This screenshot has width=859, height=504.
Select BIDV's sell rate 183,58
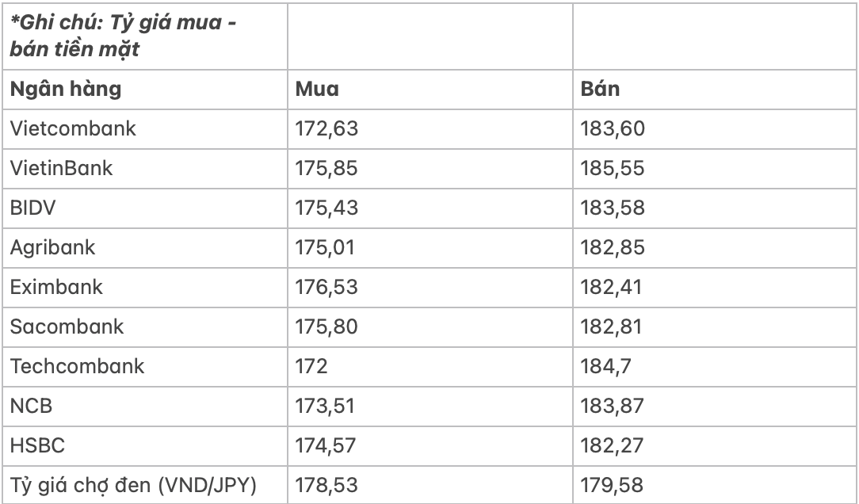coord(613,208)
